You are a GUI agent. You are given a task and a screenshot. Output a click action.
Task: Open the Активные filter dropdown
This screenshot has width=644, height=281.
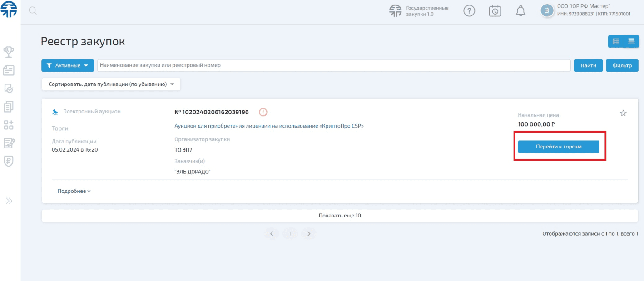click(x=67, y=65)
